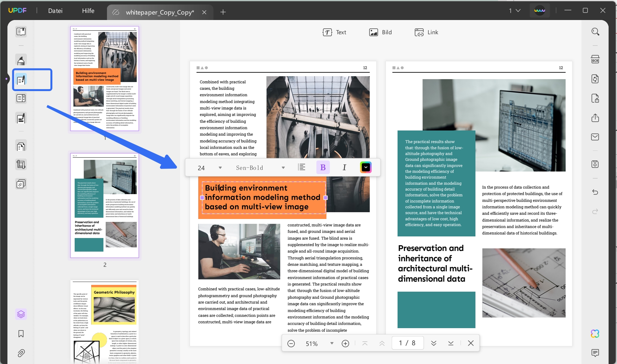Open the Hilfe menu
The width and height of the screenshot is (617, 364).
click(x=88, y=10)
